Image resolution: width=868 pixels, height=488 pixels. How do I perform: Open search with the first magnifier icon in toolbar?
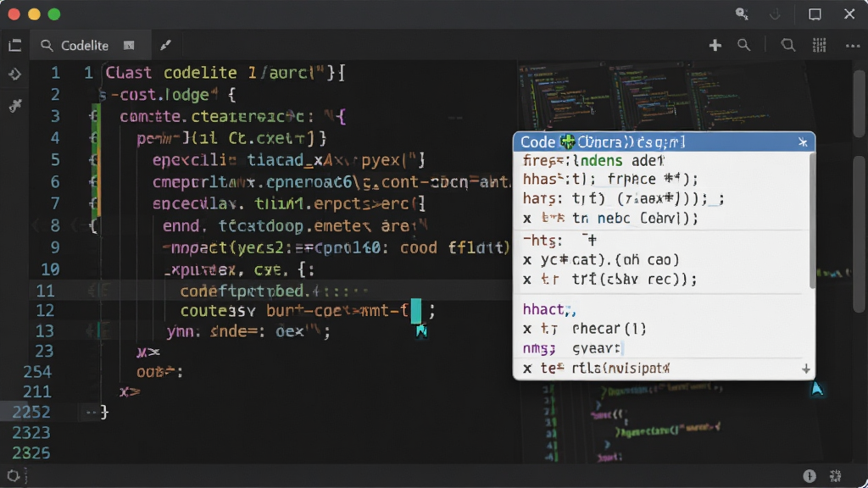744,45
